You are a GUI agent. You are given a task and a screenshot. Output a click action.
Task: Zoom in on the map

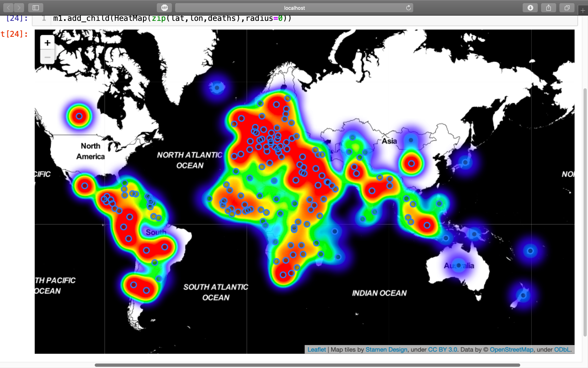click(47, 43)
